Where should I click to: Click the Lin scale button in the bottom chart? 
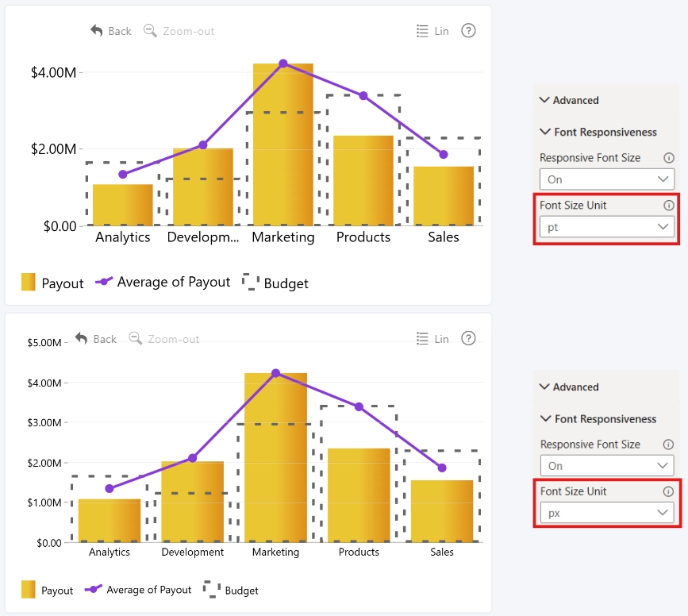tap(432, 339)
